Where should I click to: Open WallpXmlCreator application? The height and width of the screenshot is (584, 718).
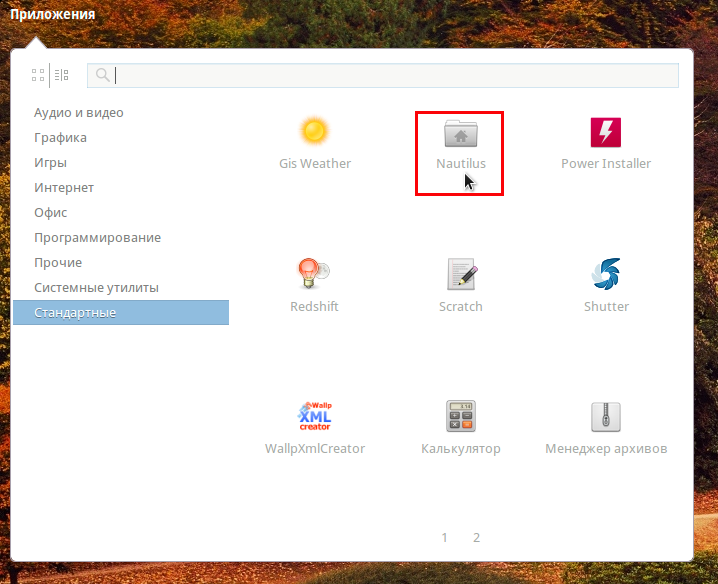click(315, 428)
